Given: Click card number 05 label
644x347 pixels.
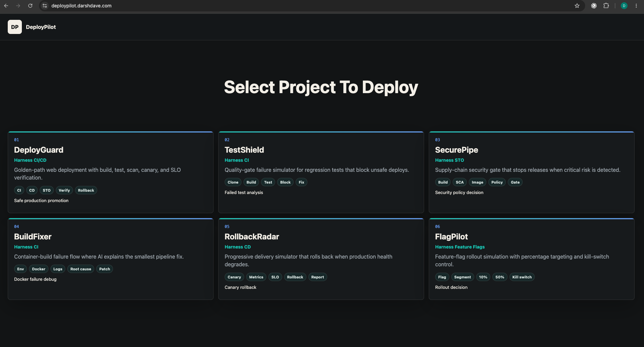Looking at the screenshot, I should pyautogui.click(x=227, y=227).
